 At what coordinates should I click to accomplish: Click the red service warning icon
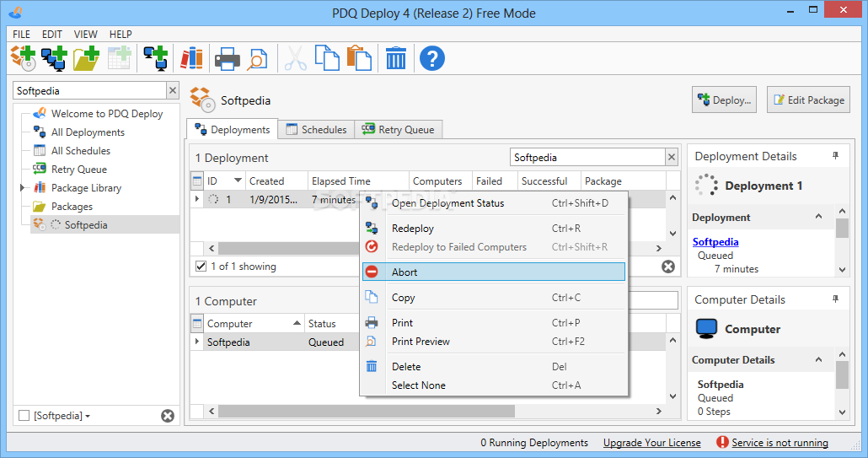pyautogui.click(x=722, y=442)
